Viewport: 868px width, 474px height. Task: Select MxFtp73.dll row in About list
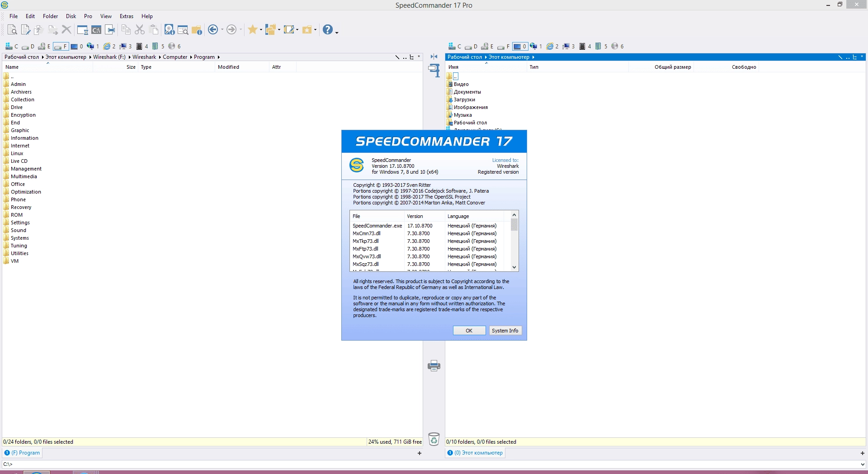tap(431, 249)
